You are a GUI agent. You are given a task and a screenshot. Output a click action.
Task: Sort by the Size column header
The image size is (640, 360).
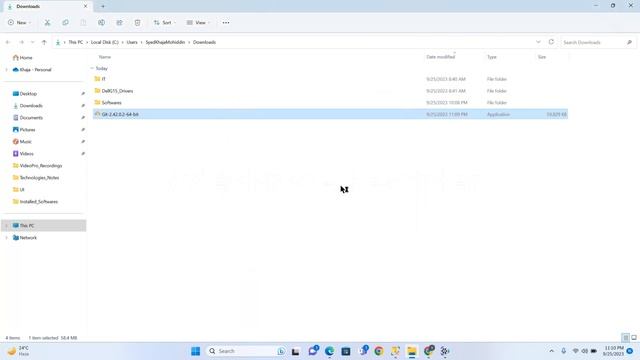(x=542, y=57)
